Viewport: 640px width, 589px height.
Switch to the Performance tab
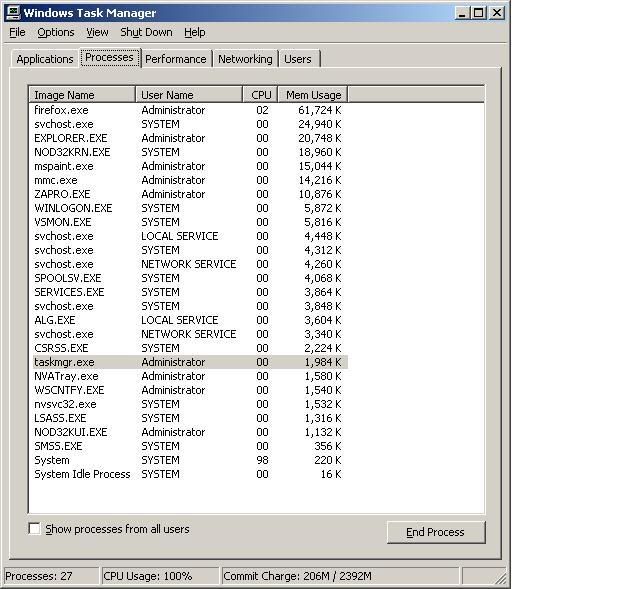(x=175, y=59)
